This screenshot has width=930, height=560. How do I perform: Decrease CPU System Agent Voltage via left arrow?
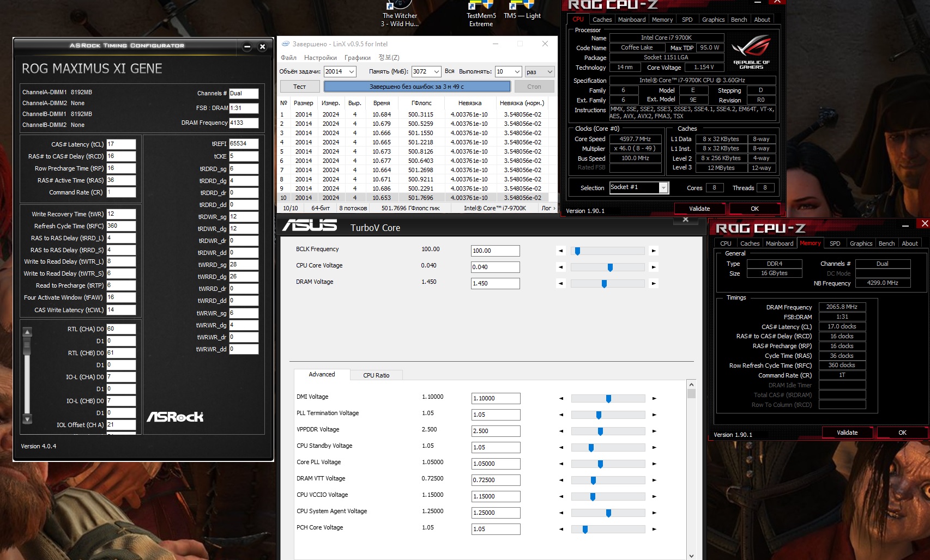click(x=561, y=513)
